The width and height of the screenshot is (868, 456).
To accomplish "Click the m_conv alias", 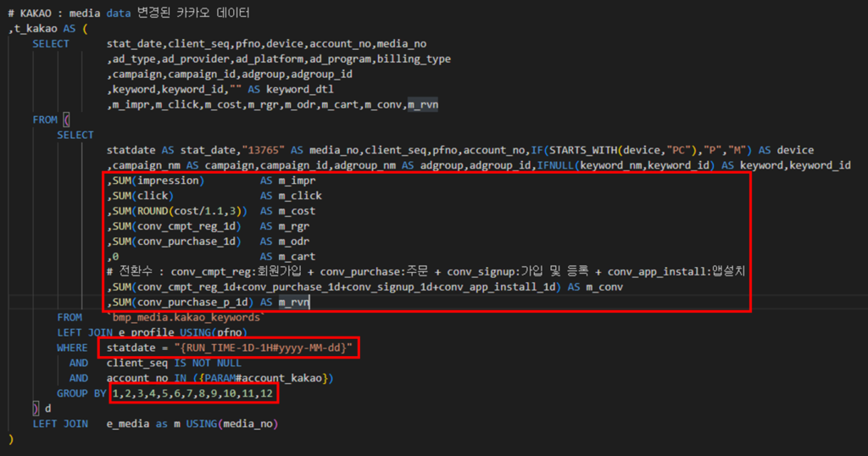I will click(604, 286).
